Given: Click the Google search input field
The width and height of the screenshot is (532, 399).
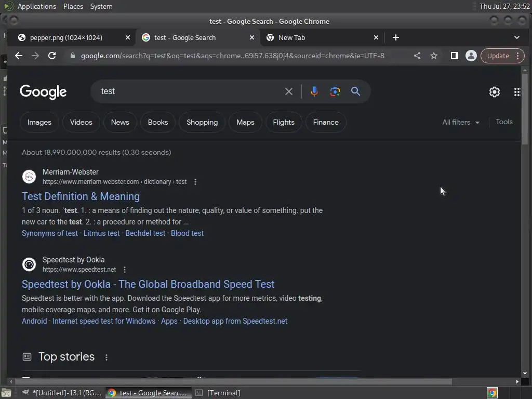Looking at the screenshot, I should point(190,91).
